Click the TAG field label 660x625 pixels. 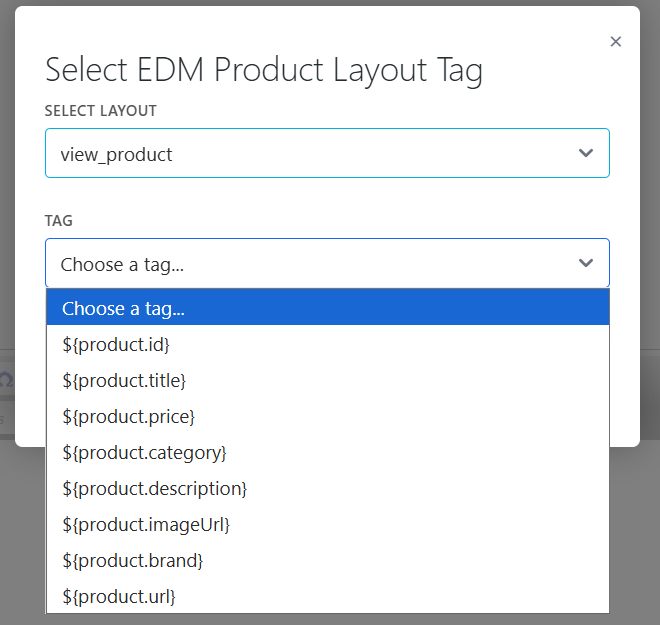pos(59,221)
